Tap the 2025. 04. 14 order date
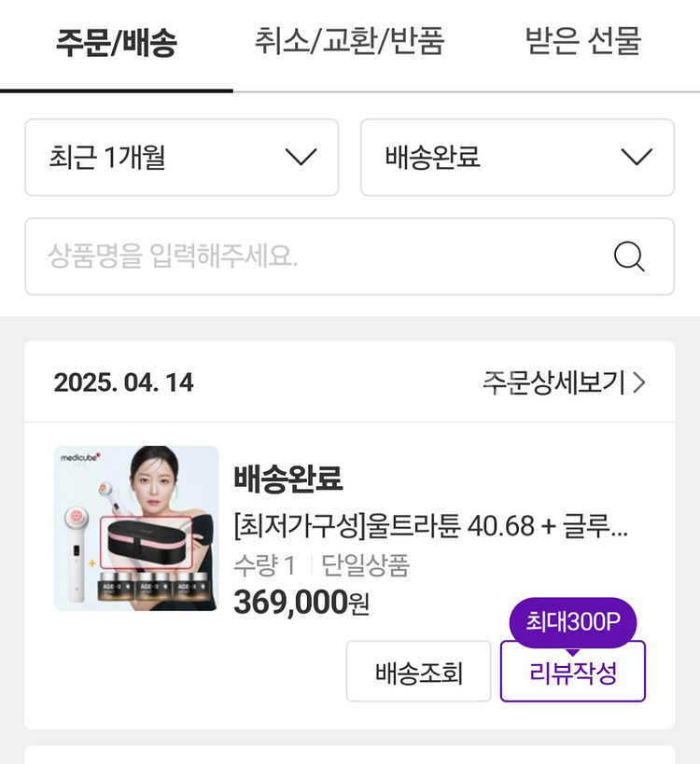Image resolution: width=700 pixels, height=764 pixels. point(124,382)
